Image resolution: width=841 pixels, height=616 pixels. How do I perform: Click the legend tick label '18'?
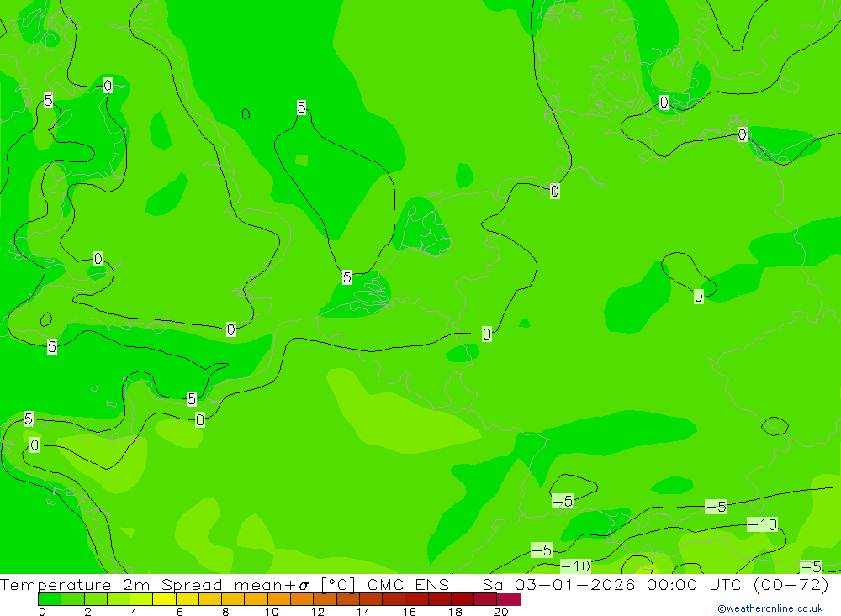455,612
